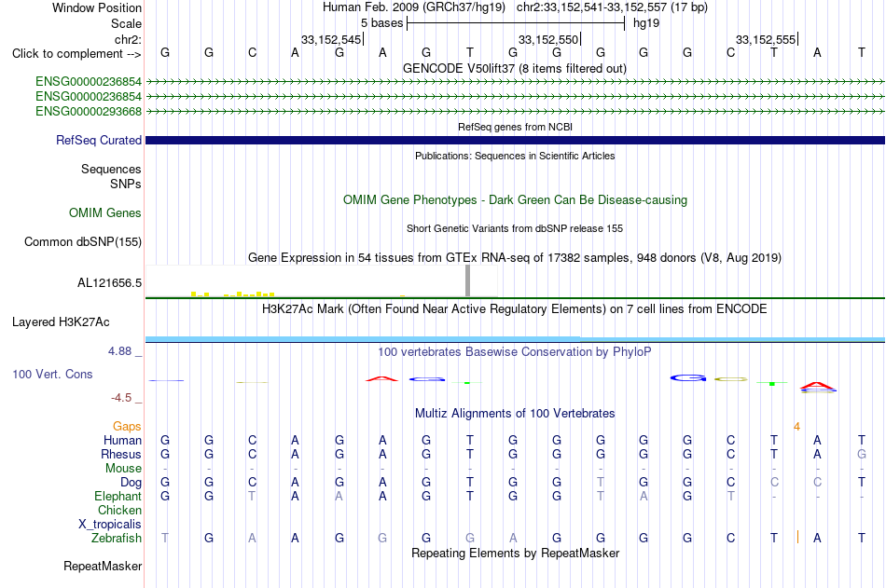Image resolution: width=886 pixels, height=588 pixels.
Task: Open the first ENSG00000236854 gene label
Action: pyautogui.click(x=89, y=81)
